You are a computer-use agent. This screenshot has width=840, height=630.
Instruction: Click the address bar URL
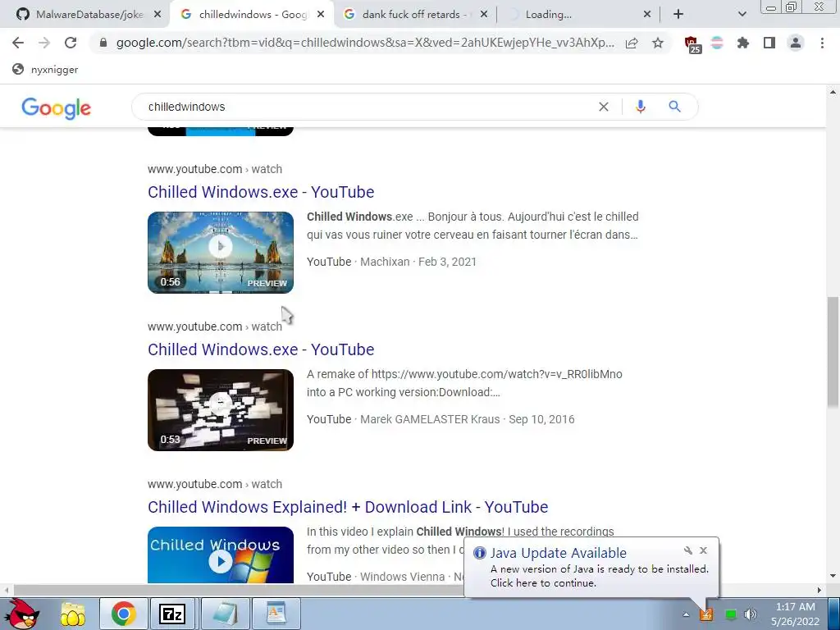click(365, 43)
